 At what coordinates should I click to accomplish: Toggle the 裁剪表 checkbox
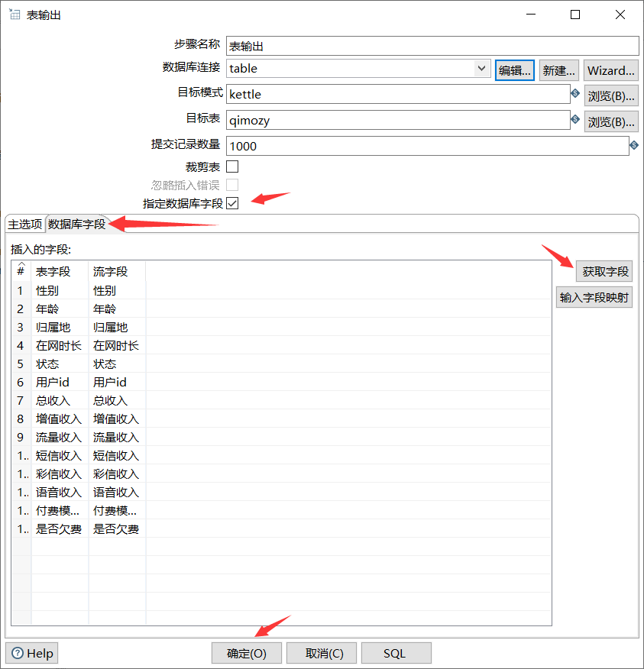click(232, 166)
